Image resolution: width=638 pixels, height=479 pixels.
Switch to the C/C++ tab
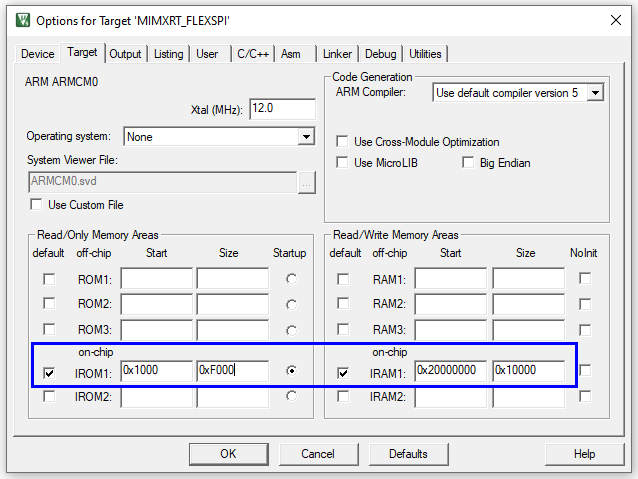253,54
